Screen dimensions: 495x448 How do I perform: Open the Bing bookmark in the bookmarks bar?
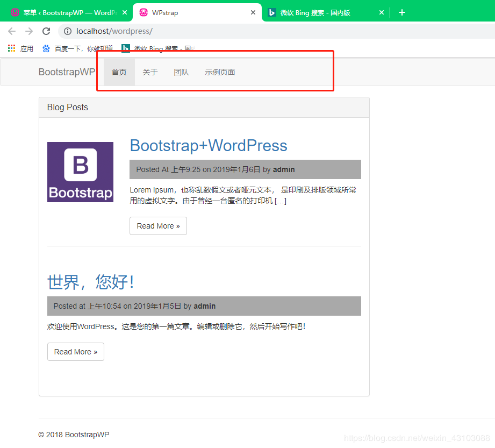(x=158, y=48)
